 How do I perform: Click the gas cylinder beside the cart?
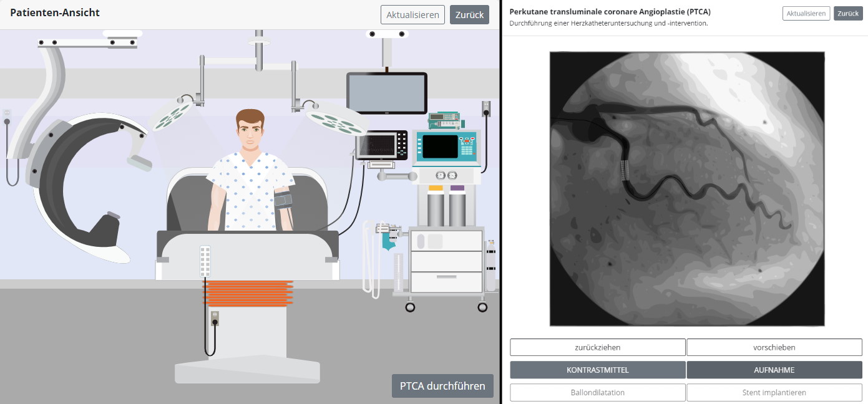[x=490, y=266]
